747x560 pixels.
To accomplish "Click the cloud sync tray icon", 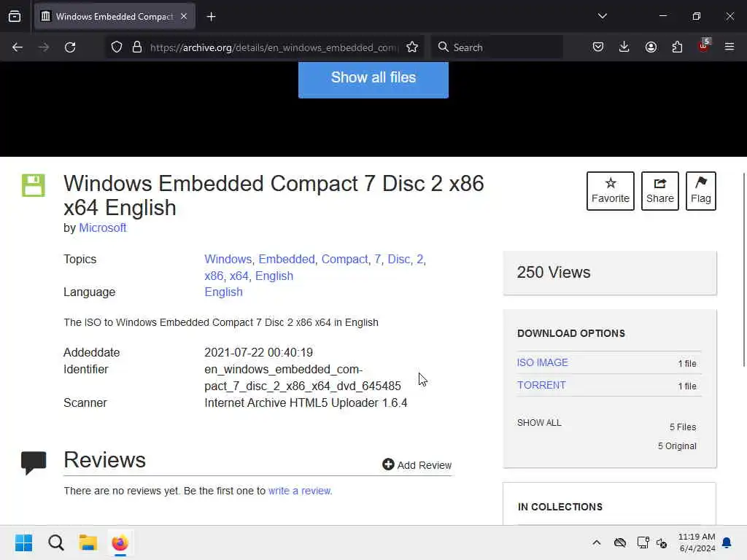I will click(x=620, y=542).
